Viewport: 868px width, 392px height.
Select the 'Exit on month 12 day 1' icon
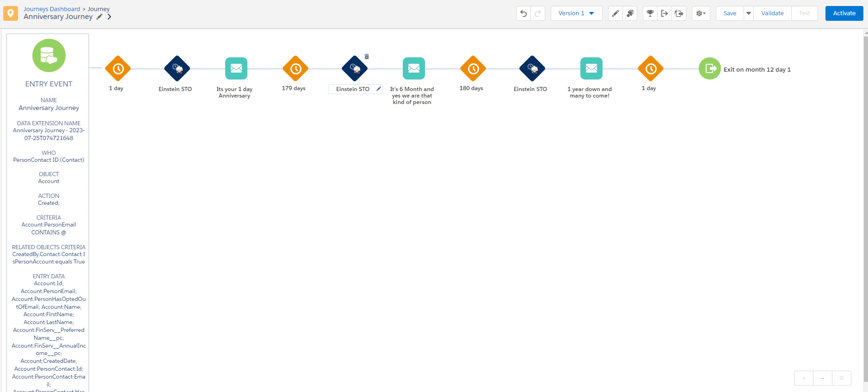tap(709, 69)
